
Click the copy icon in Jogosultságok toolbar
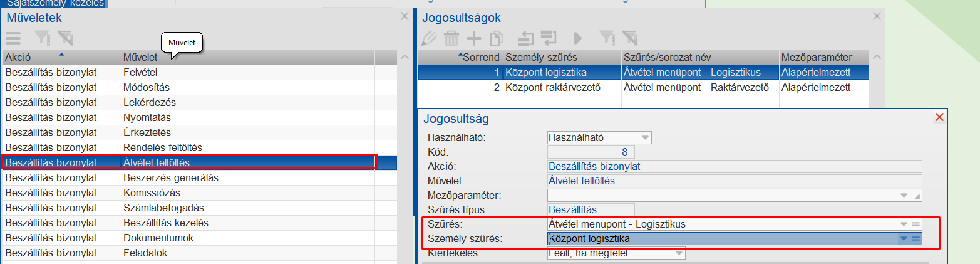click(x=496, y=38)
